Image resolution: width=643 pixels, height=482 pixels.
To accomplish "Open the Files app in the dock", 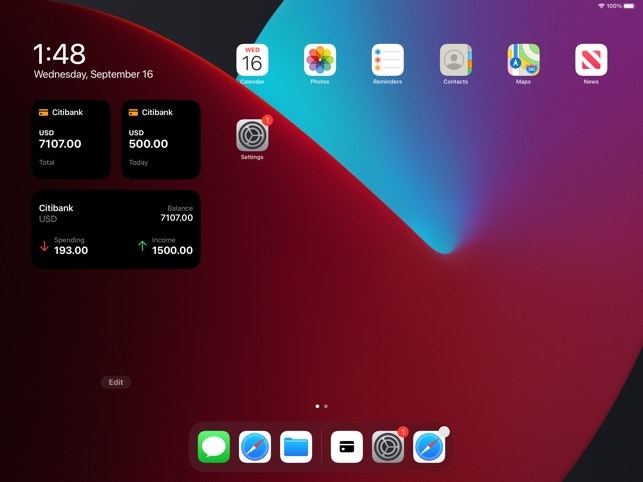I will coord(296,447).
